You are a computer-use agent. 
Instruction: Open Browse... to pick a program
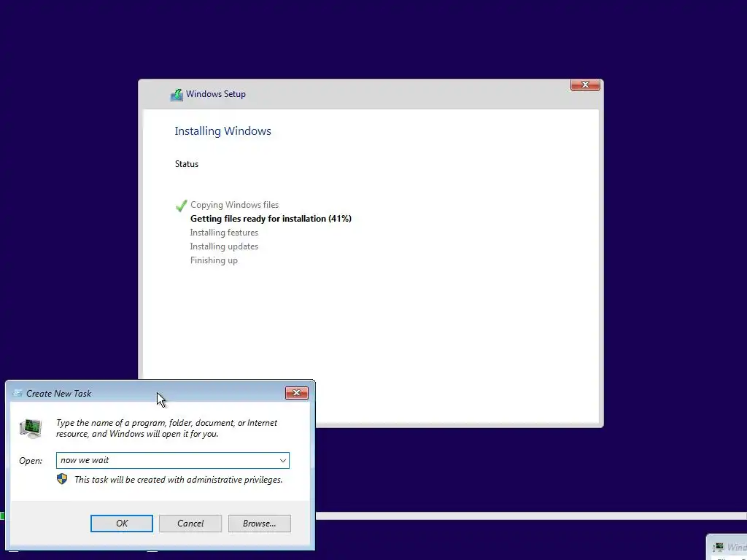(259, 524)
